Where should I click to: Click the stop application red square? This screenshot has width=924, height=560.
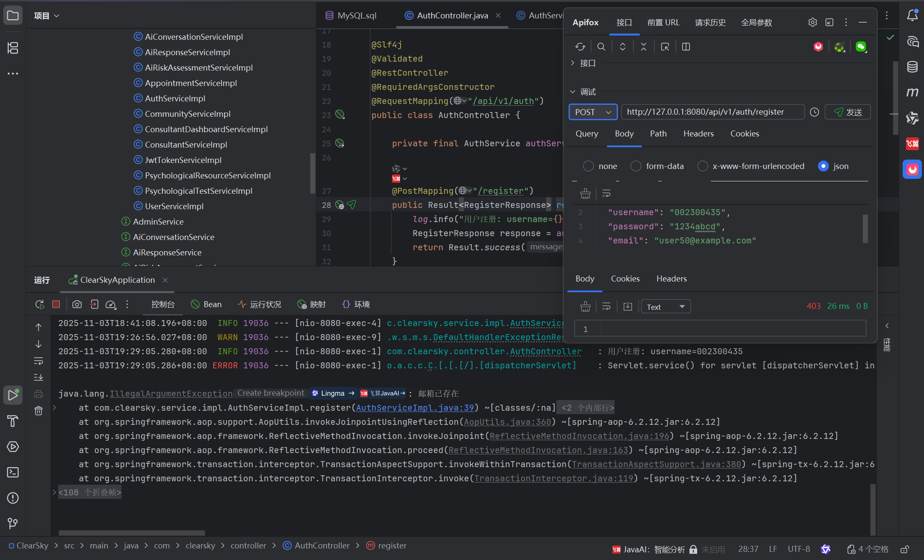[x=56, y=304]
